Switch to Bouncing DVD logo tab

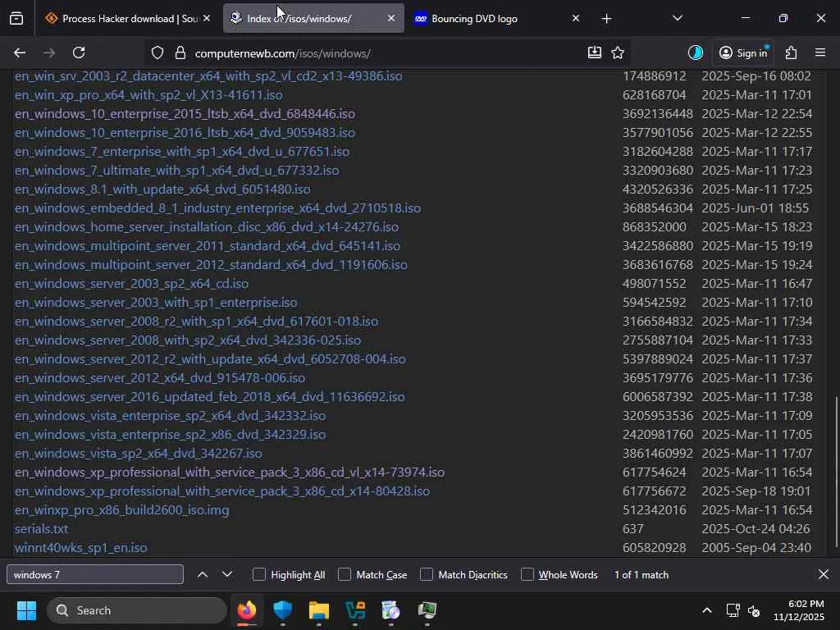490,19
